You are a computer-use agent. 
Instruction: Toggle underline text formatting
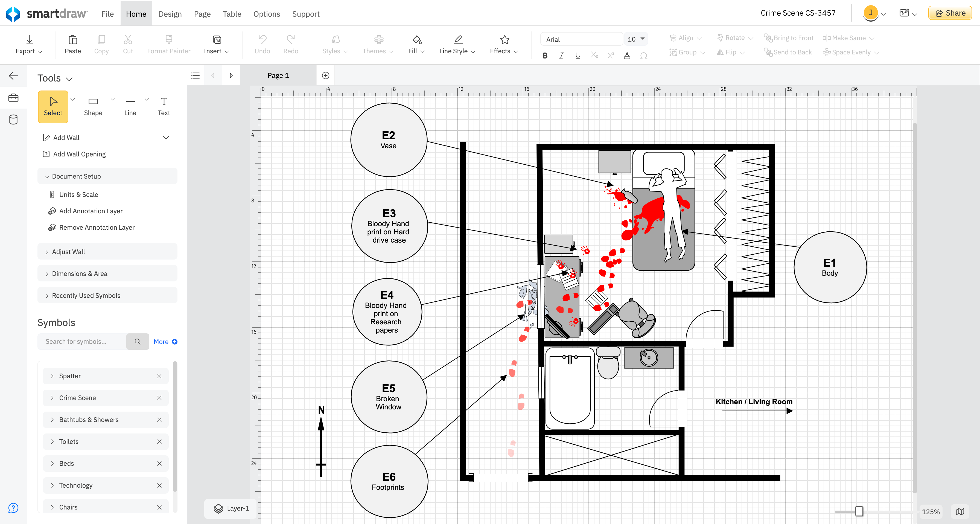pyautogui.click(x=577, y=56)
